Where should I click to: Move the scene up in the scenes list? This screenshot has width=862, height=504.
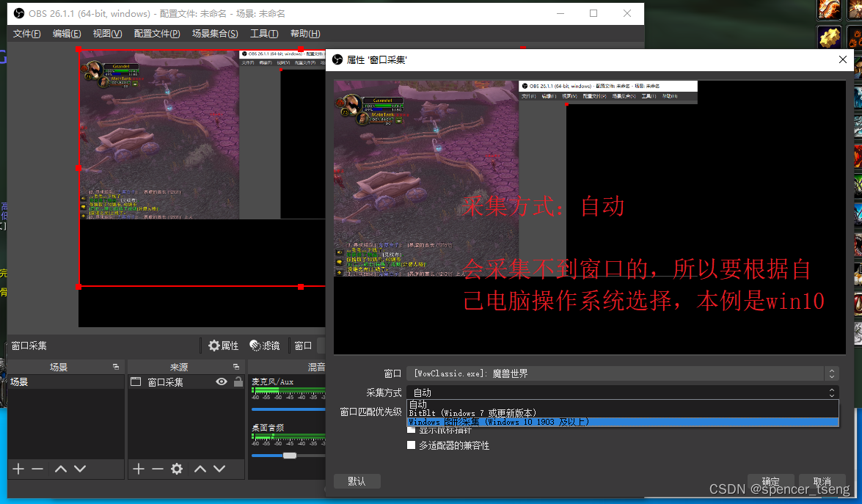coord(61,469)
